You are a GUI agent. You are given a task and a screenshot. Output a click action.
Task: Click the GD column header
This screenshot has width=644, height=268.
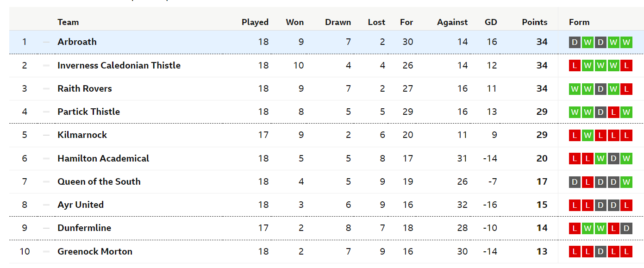coord(491,22)
